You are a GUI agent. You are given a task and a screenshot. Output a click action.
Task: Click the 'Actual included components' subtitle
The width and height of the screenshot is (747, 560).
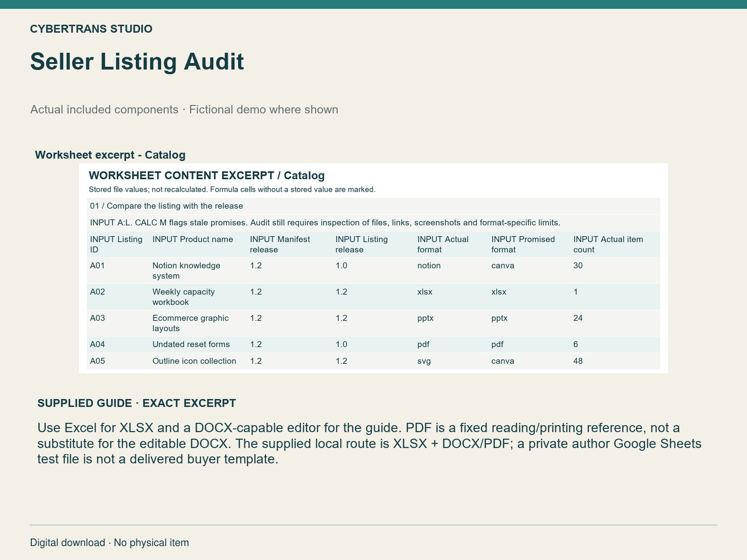coord(184,110)
